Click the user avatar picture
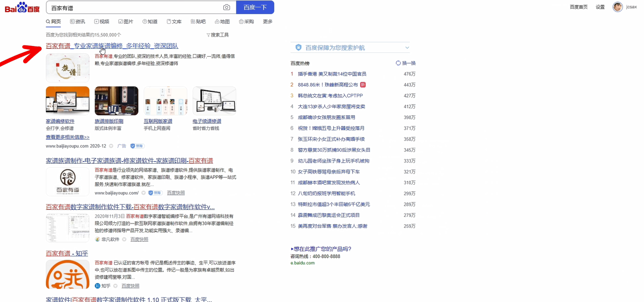The image size is (644, 302). (x=618, y=7)
